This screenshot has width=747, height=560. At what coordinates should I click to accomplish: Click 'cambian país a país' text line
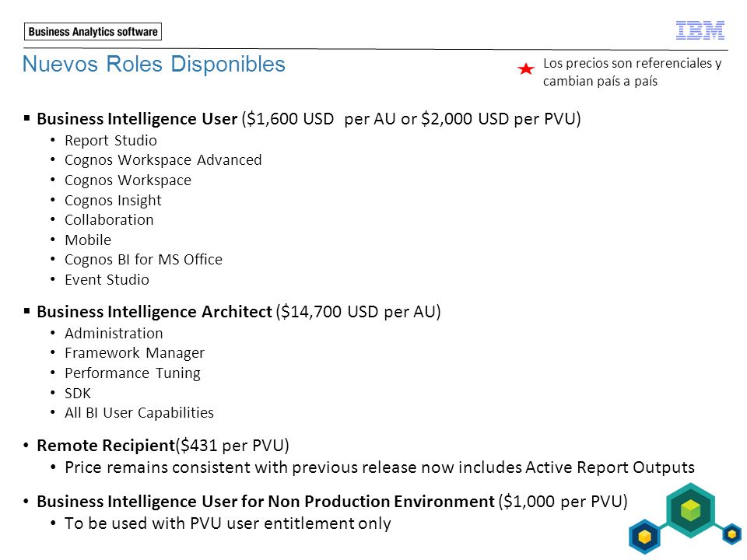tap(600, 81)
